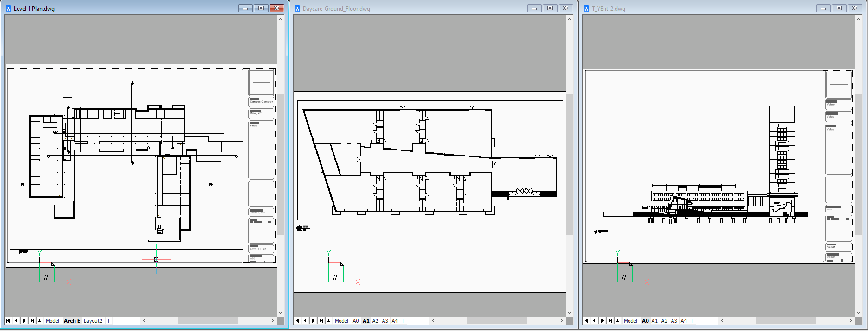Open the A0 layout tab in Daycare-Ground_Floor.dwg
The height and width of the screenshot is (331, 868).
tap(356, 321)
